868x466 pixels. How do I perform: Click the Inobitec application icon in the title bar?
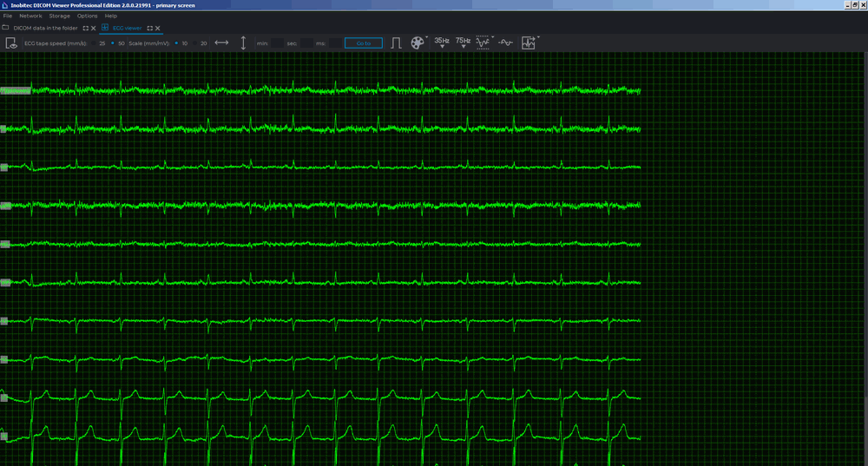click(x=4, y=5)
